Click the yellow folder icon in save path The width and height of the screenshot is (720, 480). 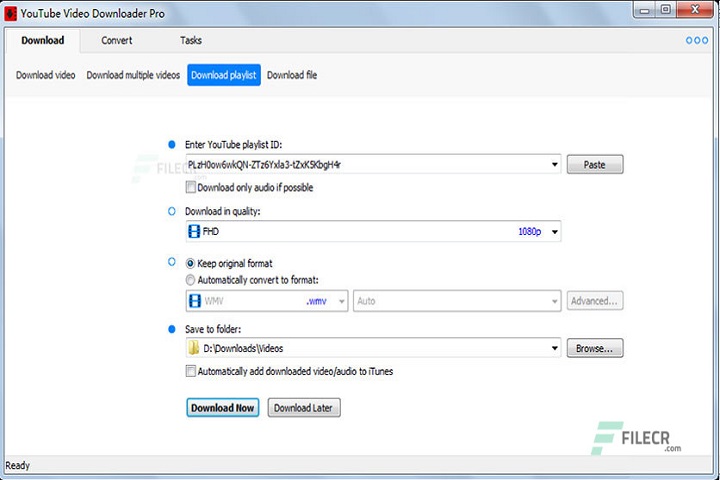(x=194, y=348)
